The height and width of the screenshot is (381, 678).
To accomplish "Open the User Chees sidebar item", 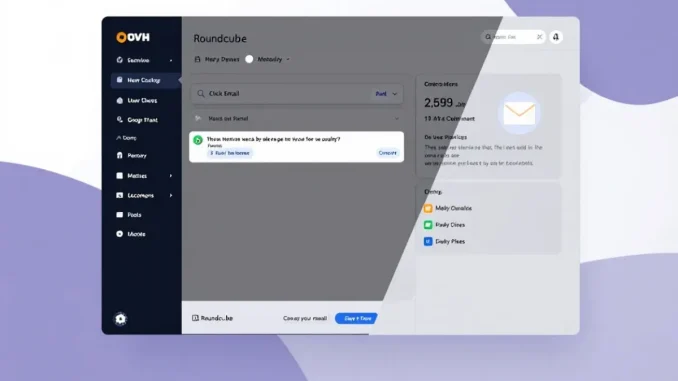I will [143, 100].
